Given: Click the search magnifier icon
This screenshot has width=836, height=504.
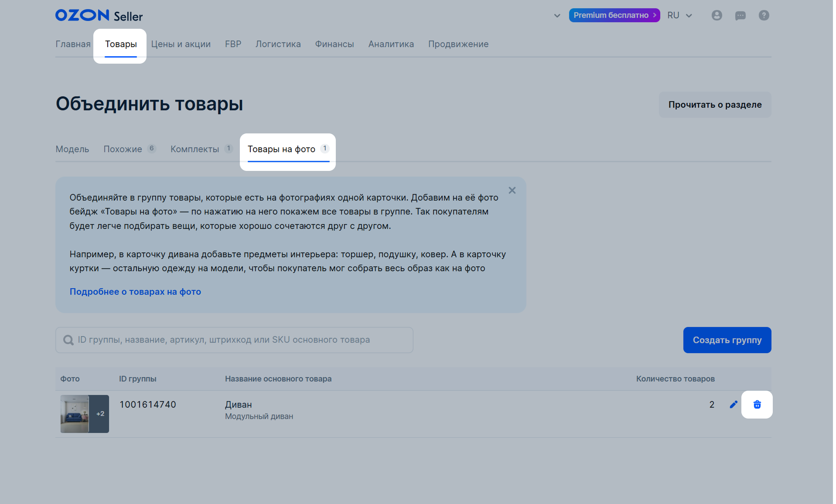Looking at the screenshot, I should 68,340.
